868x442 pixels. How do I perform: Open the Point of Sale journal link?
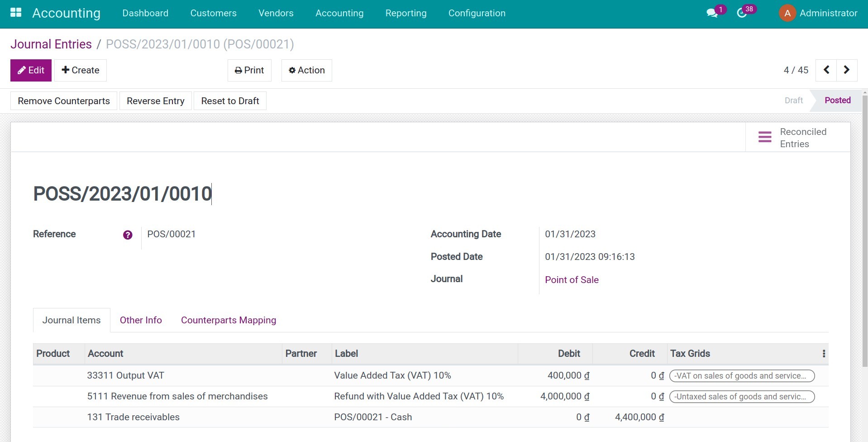572,280
